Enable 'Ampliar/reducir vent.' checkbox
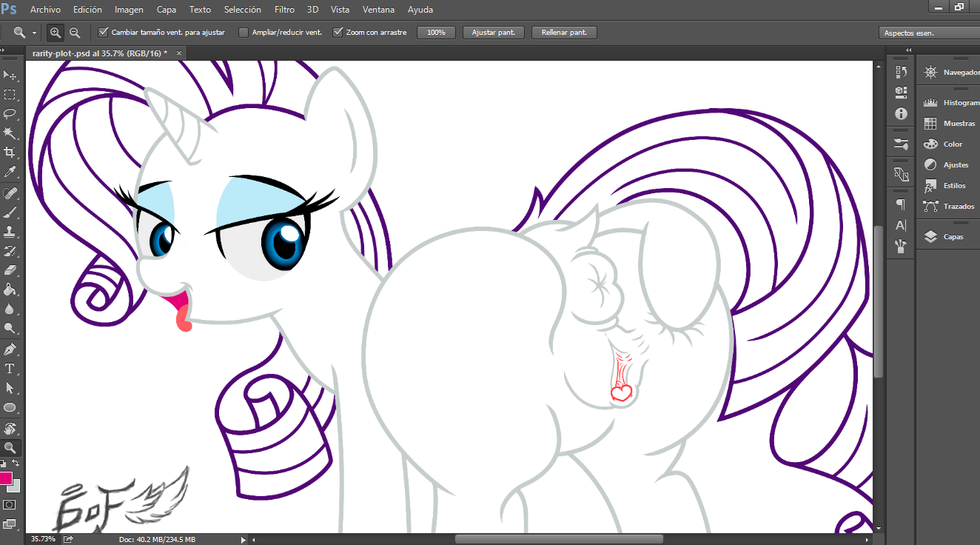980x545 pixels. click(x=243, y=33)
